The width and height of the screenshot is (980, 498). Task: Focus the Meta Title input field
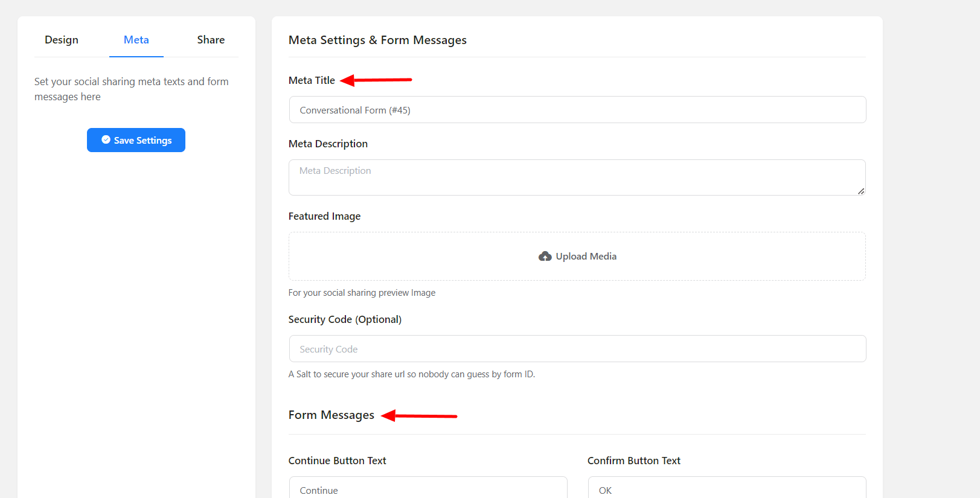coord(577,110)
